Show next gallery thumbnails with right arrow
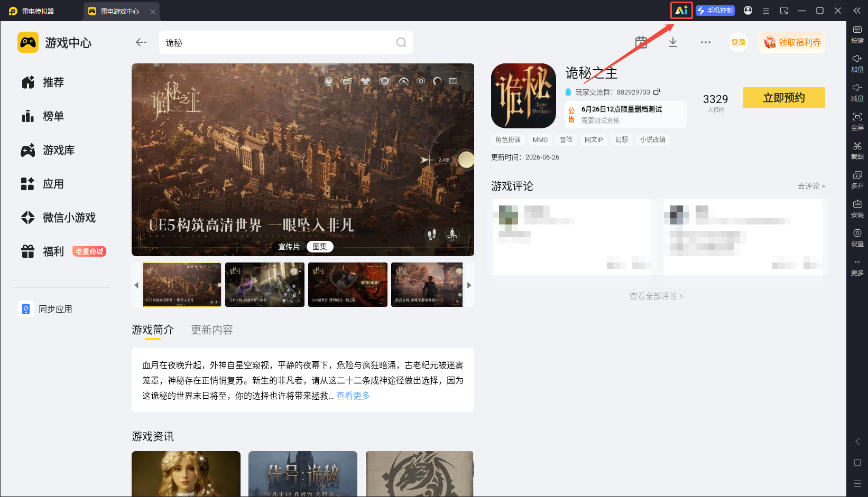The width and height of the screenshot is (868, 497). (469, 285)
